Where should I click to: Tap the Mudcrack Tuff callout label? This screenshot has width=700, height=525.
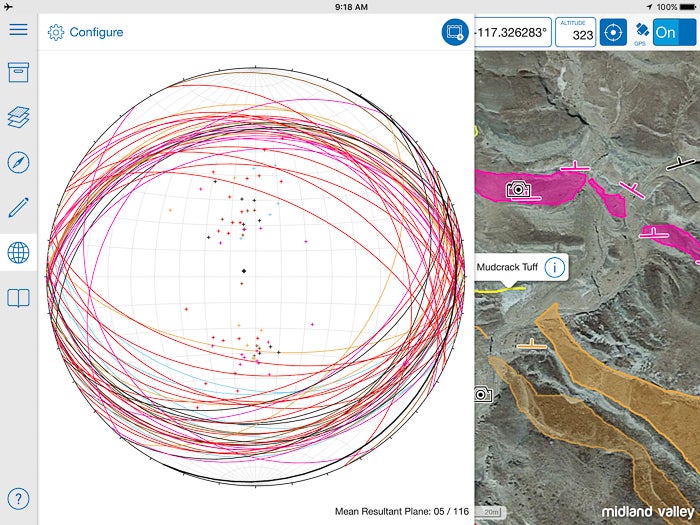click(507, 267)
